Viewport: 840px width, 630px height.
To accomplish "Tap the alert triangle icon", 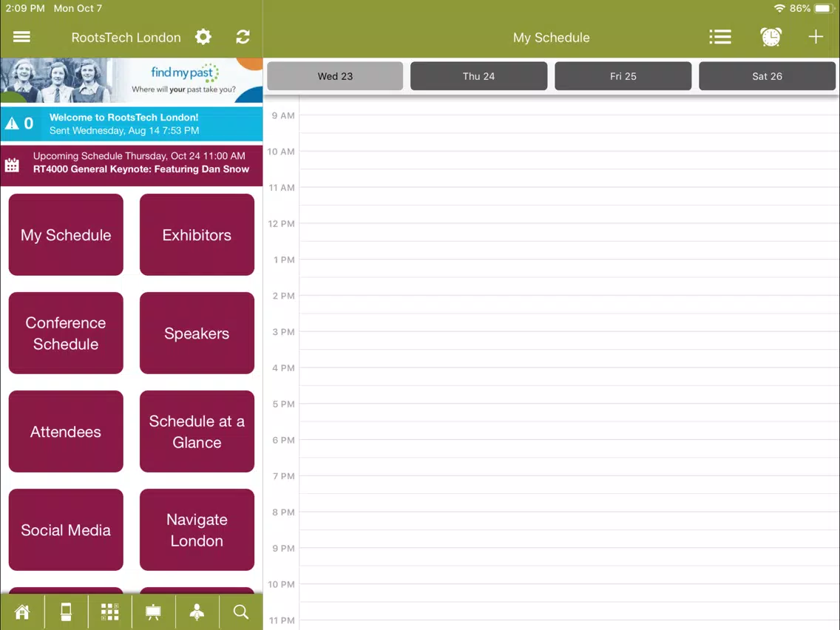I will coord(12,123).
